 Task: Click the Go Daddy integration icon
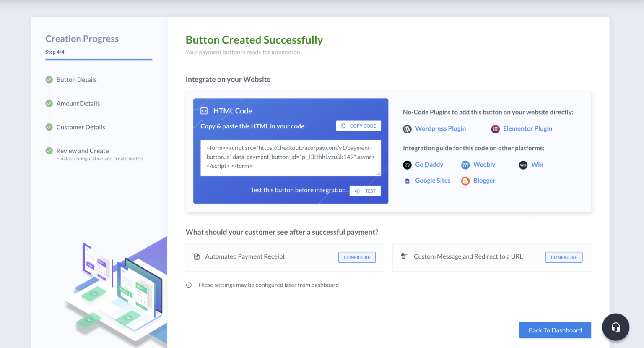[x=407, y=165]
